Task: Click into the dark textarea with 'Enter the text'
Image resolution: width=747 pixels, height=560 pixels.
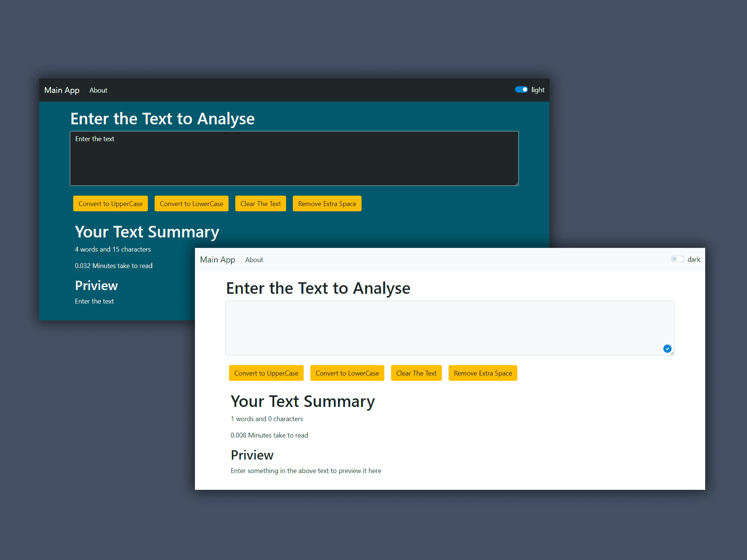Action: point(294,159)
